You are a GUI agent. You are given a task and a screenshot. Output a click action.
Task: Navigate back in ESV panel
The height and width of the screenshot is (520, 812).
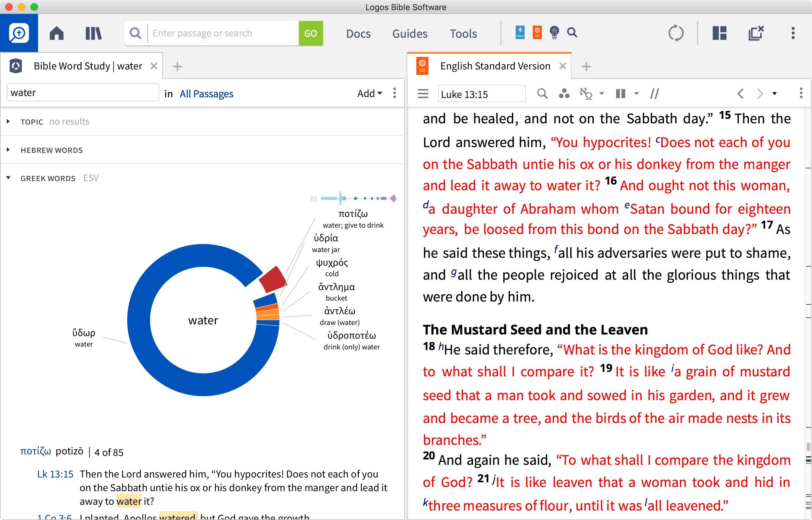point(740,94)
